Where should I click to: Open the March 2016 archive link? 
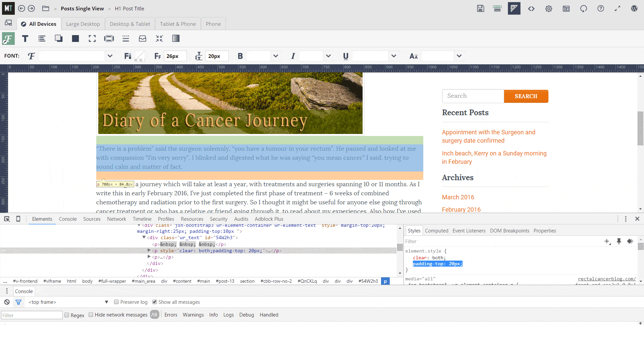click(458, 197)
